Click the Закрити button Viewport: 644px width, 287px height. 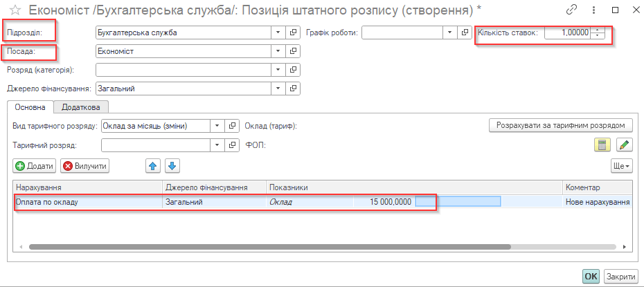point(620,277)
